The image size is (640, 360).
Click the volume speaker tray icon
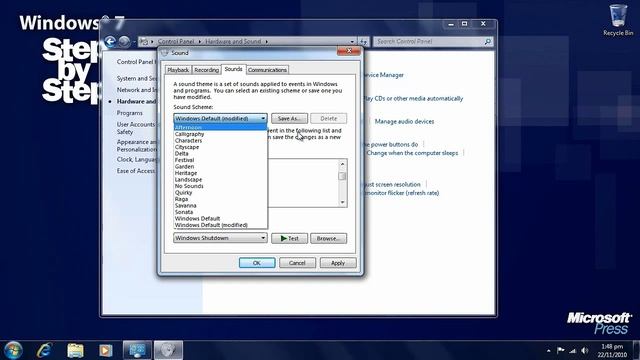click(x=585, y=351)
